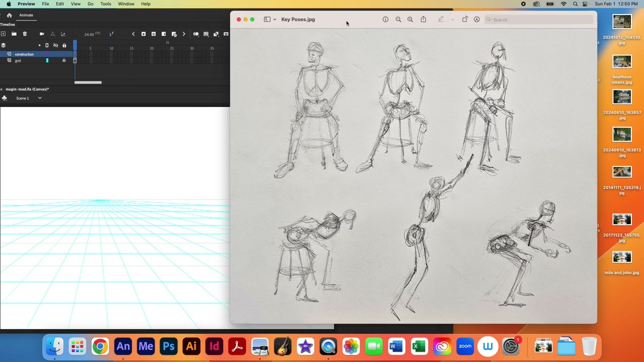Open the File menu
Image resolution: width=644 pixels, height=362 pixels.
click(45, 4)
